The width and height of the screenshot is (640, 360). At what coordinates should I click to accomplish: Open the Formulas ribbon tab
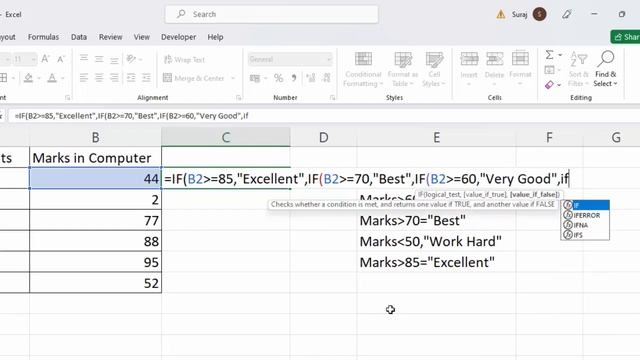[x=43, y=37]
